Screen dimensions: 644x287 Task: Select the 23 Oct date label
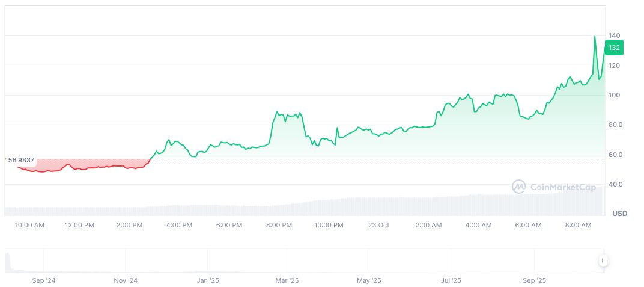(x=378, y=225)
